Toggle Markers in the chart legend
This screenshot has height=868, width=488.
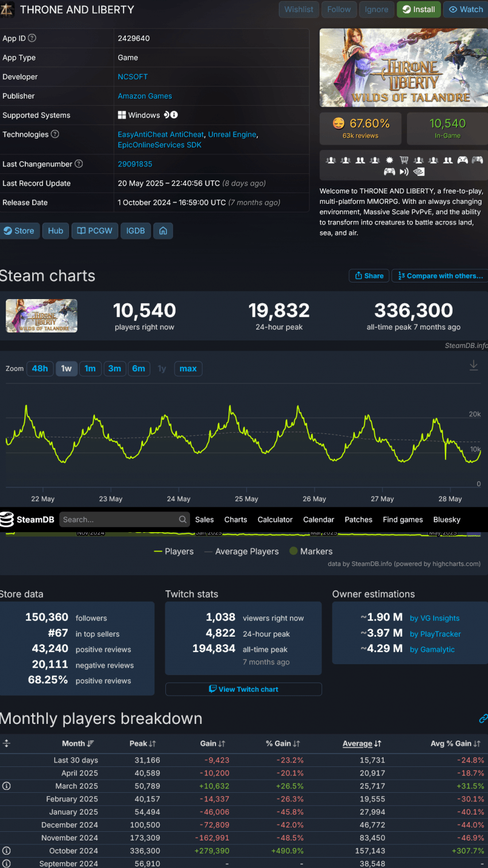point(311,551)
